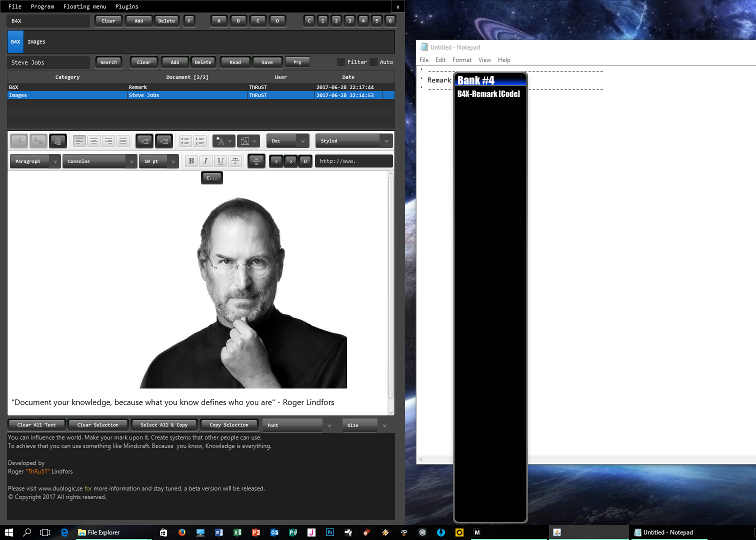
Task: Toggle strikethrough formatting
Action: [x=235, y=161]
